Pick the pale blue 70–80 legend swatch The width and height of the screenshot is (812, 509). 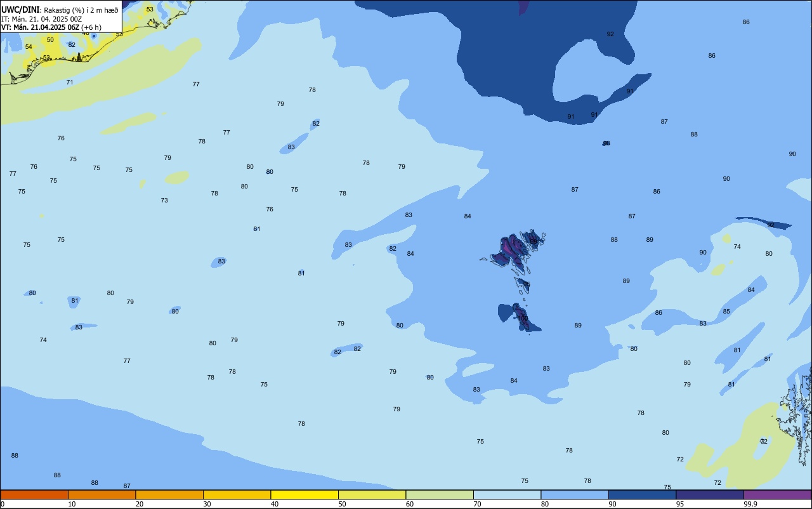click(507, 494)
